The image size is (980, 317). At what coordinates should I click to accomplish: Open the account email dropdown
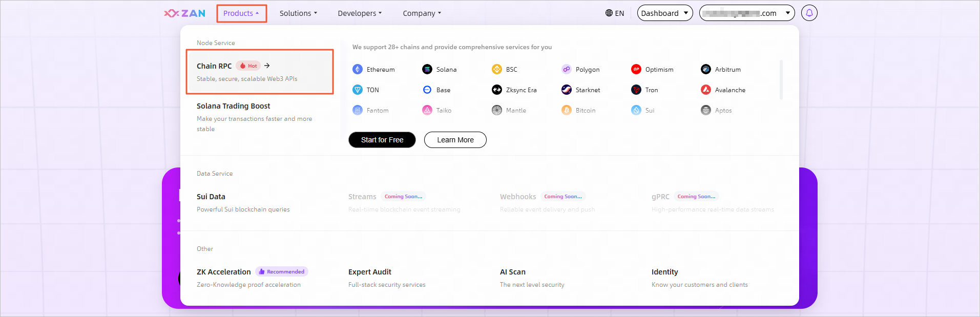(747, 13)
